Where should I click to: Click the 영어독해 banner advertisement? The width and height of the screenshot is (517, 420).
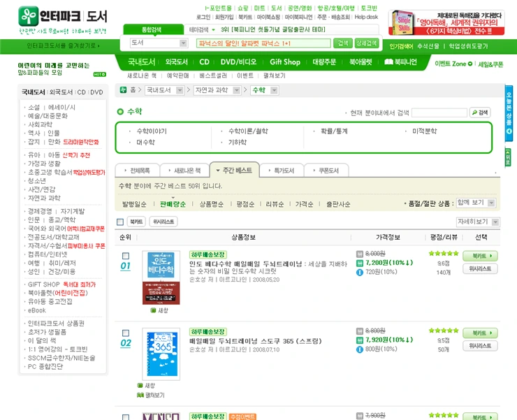[446, 22]
